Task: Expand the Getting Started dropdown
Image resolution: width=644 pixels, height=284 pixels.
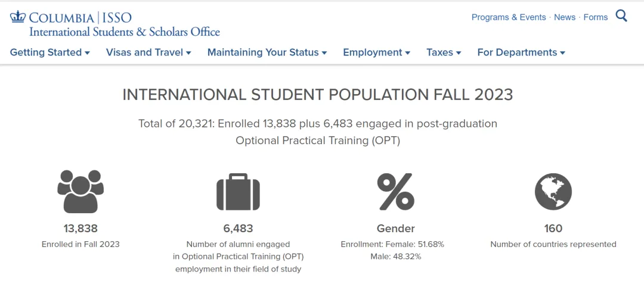Action: (x=49, y=52)
